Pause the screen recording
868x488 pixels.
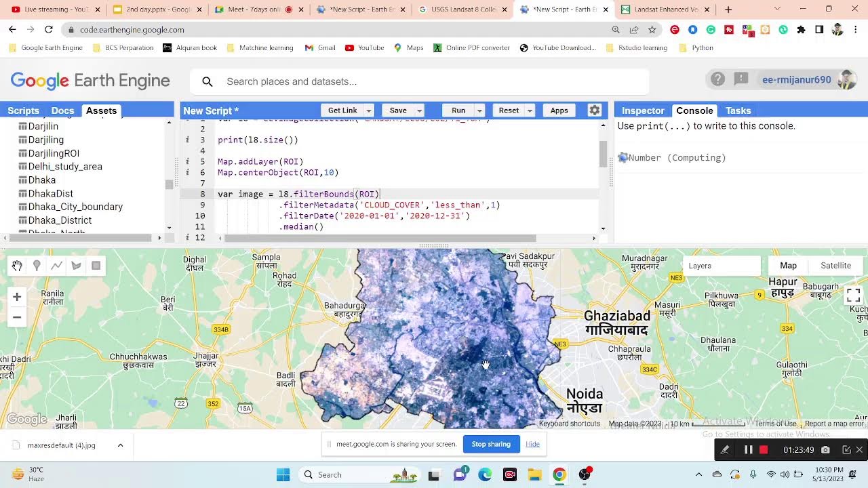(x=749, y=449)
